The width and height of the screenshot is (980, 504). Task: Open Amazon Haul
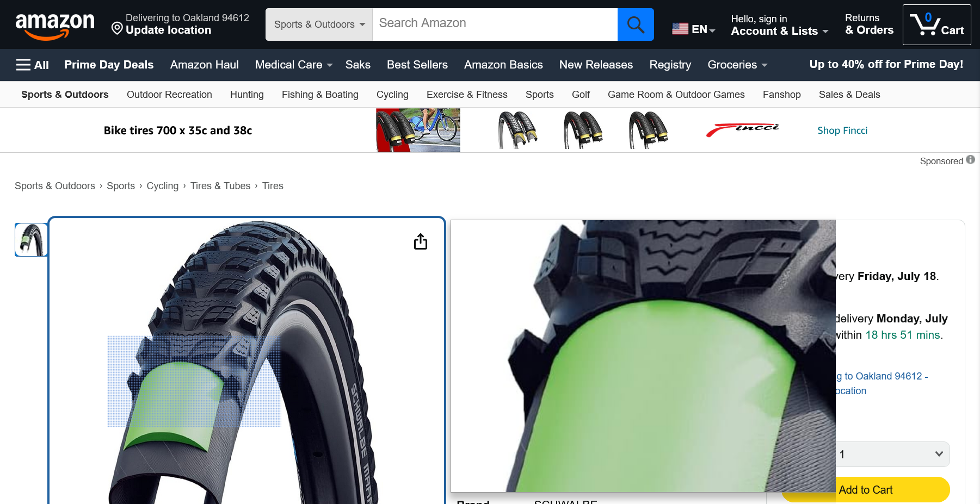[x=205, y=65]
